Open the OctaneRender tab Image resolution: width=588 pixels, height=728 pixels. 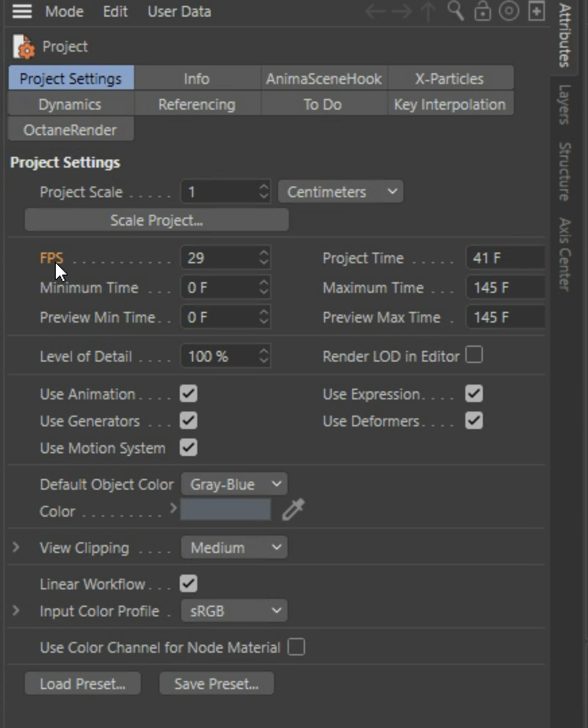[70, 130]
